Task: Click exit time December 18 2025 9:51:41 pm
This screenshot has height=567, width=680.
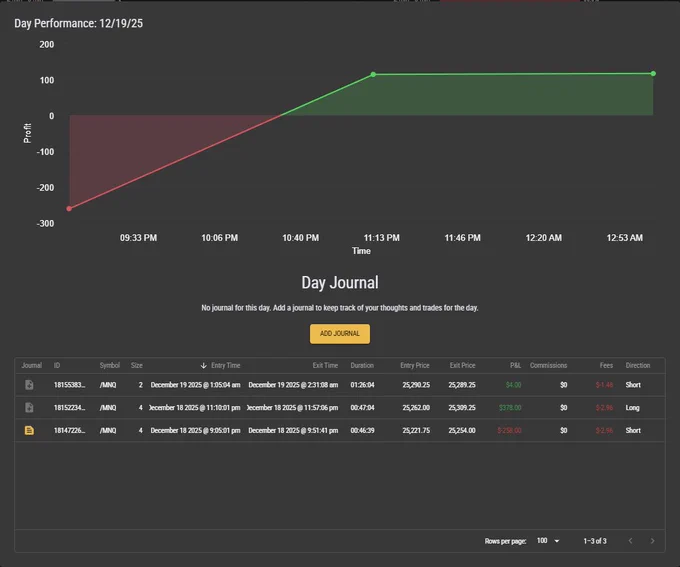Action: (293, 430)
